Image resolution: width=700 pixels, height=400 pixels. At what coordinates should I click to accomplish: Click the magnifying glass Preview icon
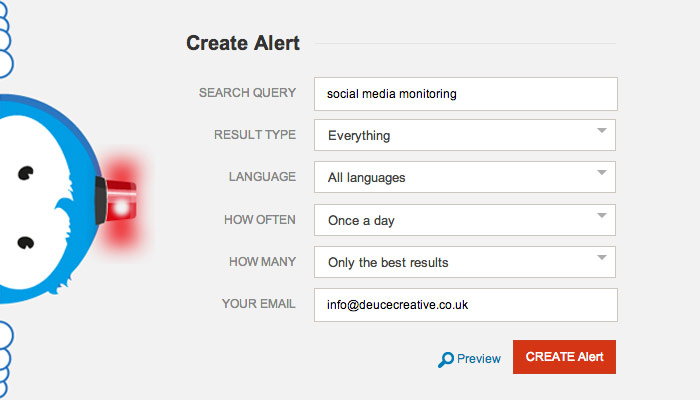tap(446, 360)
